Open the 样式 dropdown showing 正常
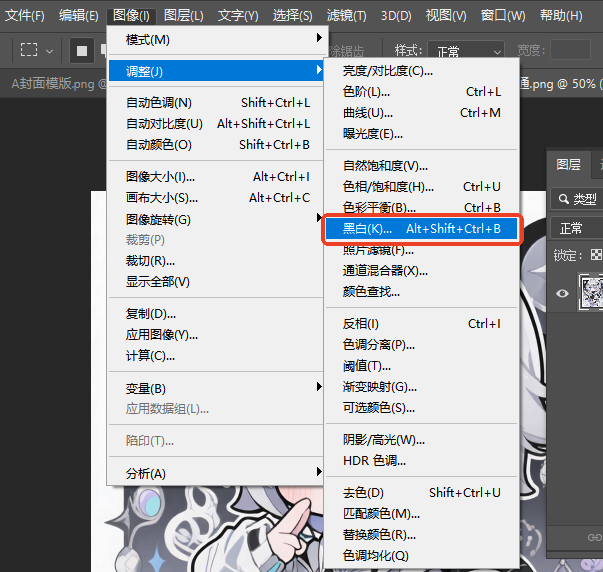 tap(466, 50)
